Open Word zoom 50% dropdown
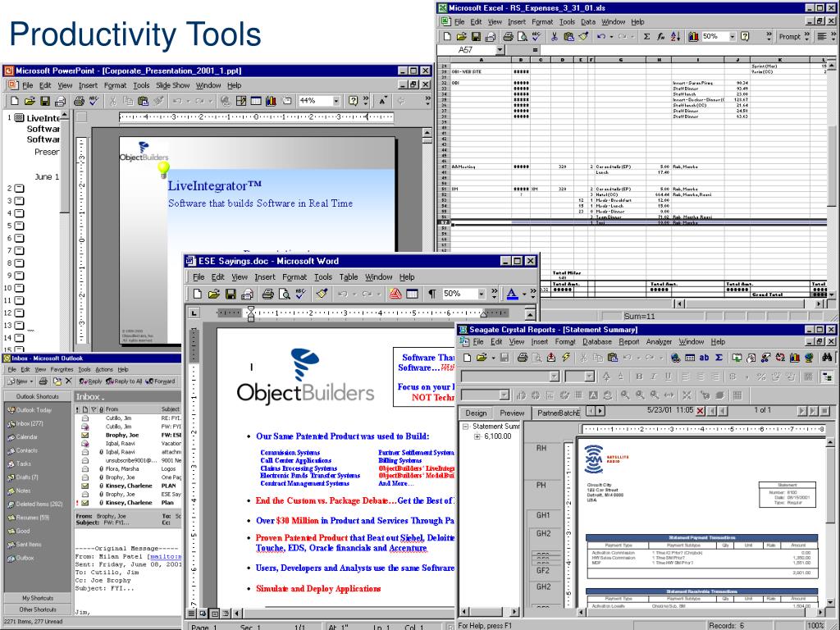 point(481,294)
